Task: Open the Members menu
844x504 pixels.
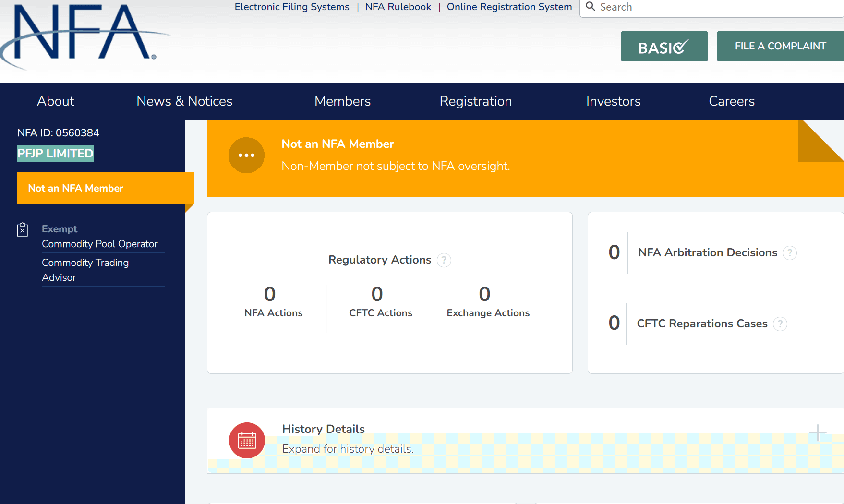Action: click(x=342, y=101)
